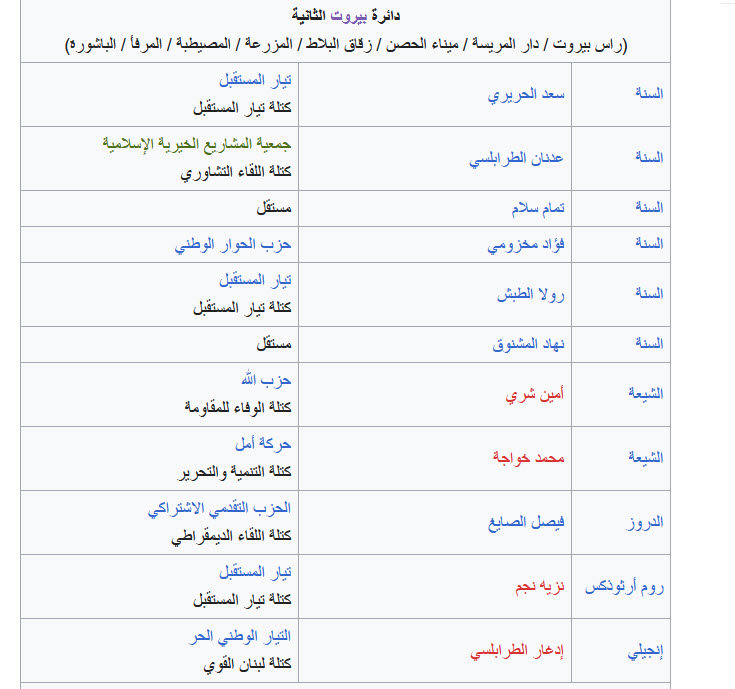
Task: Select the كتلة اللقاء الديمقراطي text
Action: point(231,536)
